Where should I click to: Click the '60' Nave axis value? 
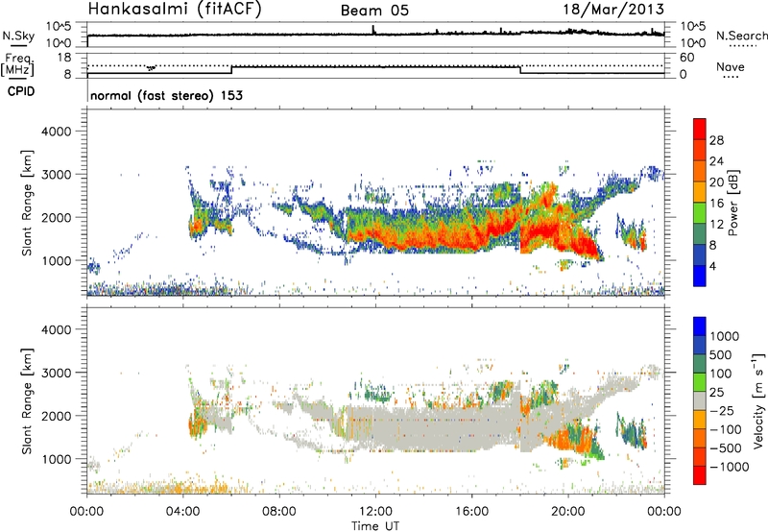coord(687,58)
